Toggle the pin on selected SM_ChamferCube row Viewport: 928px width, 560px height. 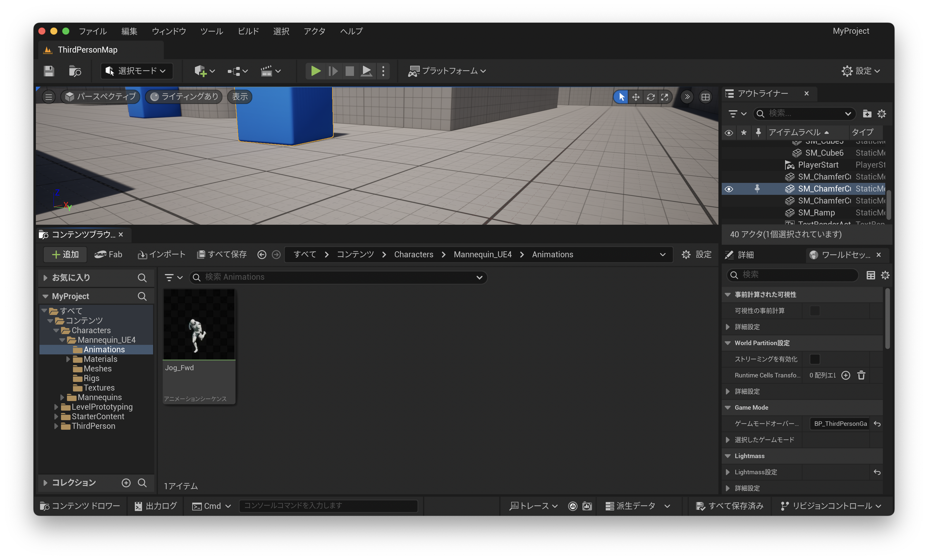(757, 189)
